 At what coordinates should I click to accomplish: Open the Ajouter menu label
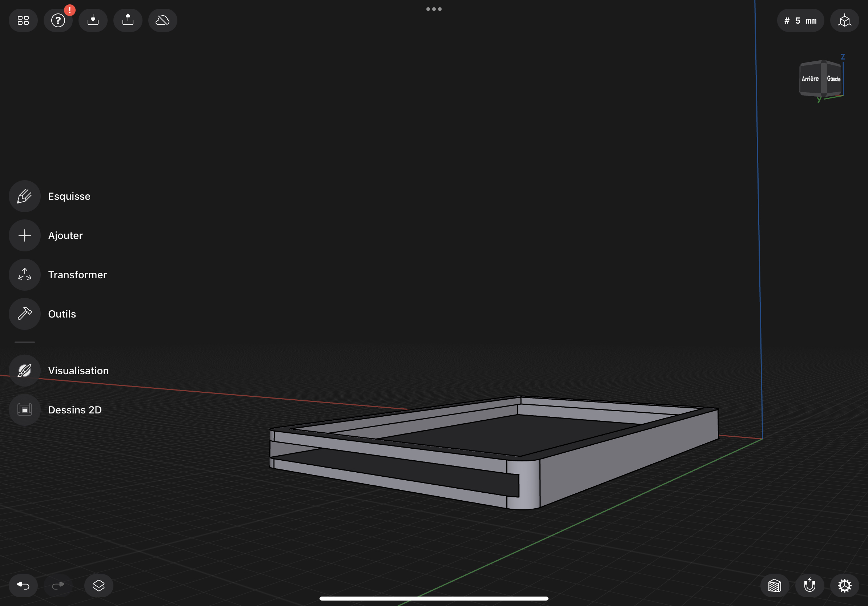pyautogui.click(x=65, y=235)
